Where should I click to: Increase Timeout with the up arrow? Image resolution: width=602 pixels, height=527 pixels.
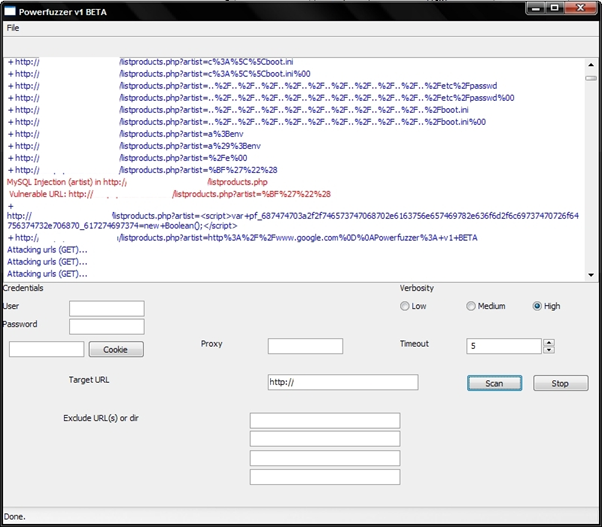tap(548, 342)
